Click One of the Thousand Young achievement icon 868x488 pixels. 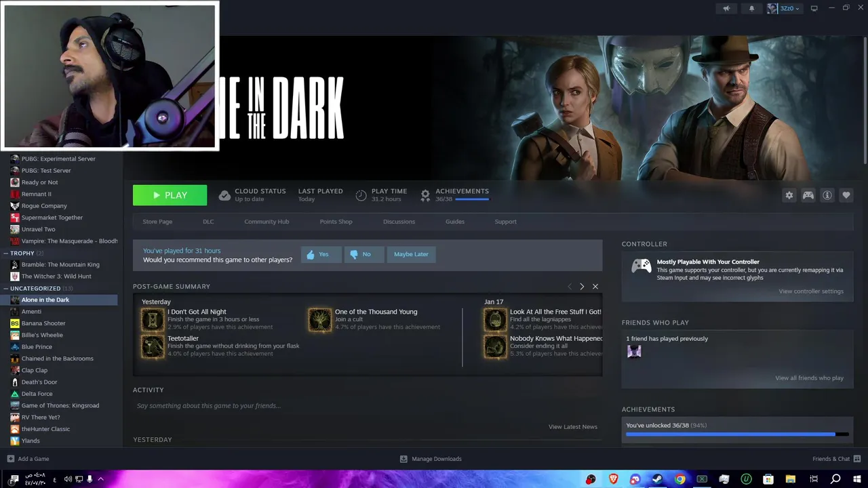[320, 319]
